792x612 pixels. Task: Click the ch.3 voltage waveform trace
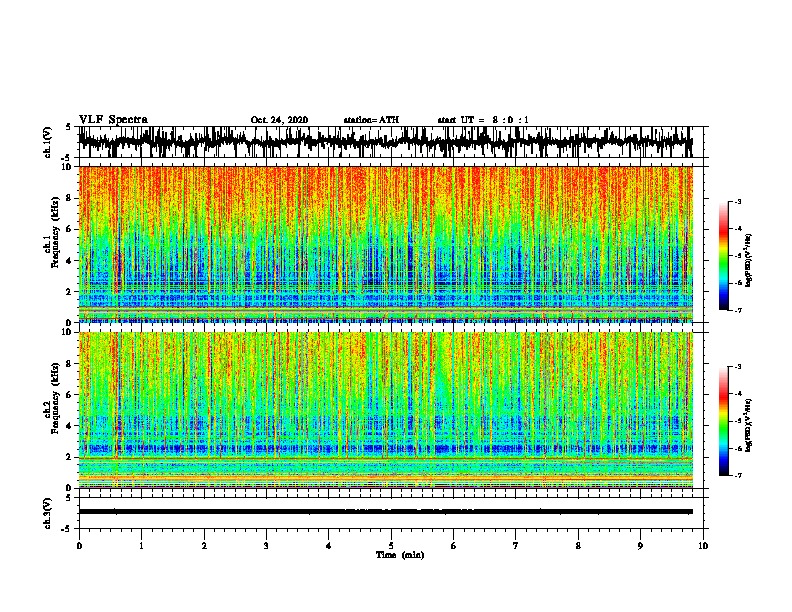point(385,512)
